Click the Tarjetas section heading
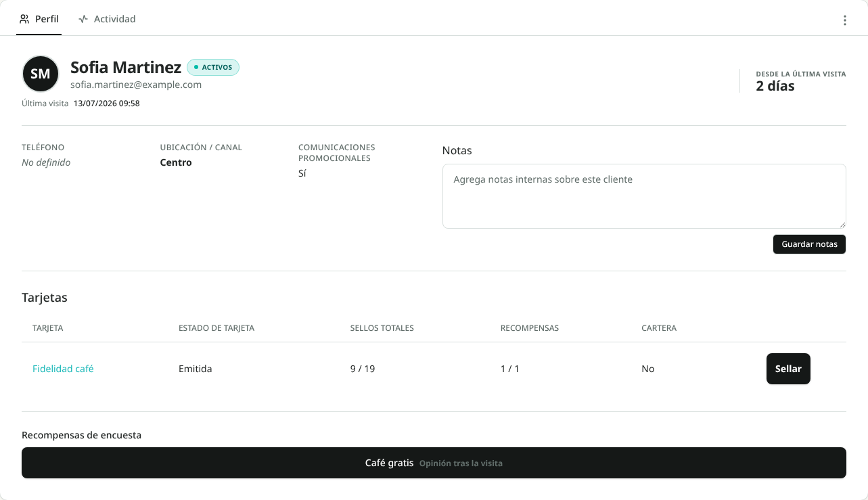Image resolution: width=868 pixels, height=500 pixels. click(45, 297)
